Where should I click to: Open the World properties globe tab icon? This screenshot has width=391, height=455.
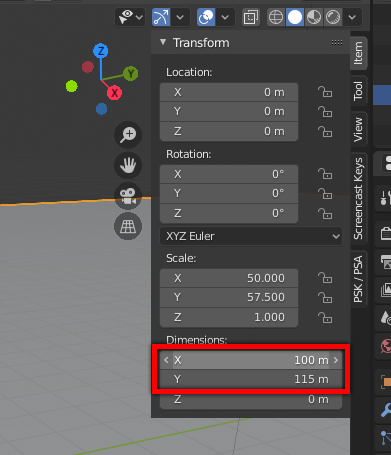[x=385, y=346]
